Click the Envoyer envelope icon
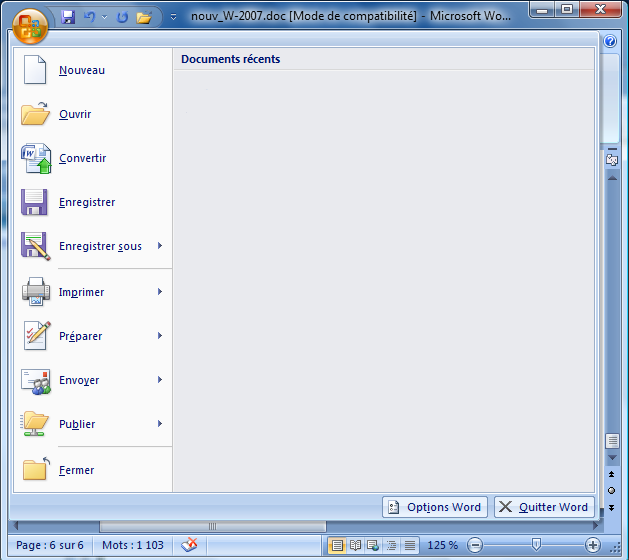The width and height of the screenshot is (629, 560). [36, 381]
